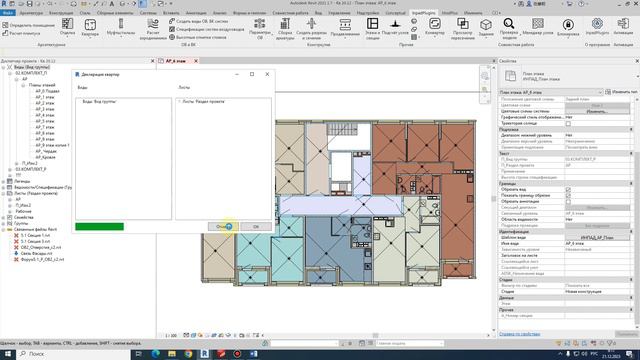Launch the Сборка арматуры tool
The image size is (640, 360).
click(x=285, y=29)
